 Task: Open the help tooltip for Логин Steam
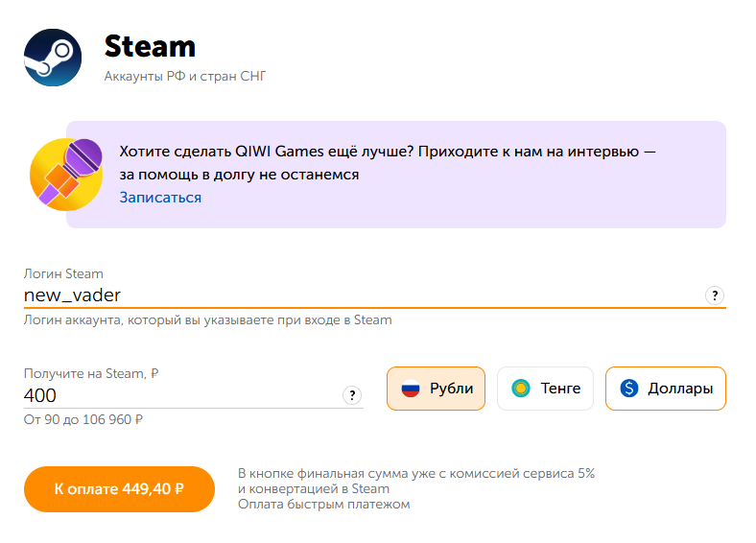point(714,295)
